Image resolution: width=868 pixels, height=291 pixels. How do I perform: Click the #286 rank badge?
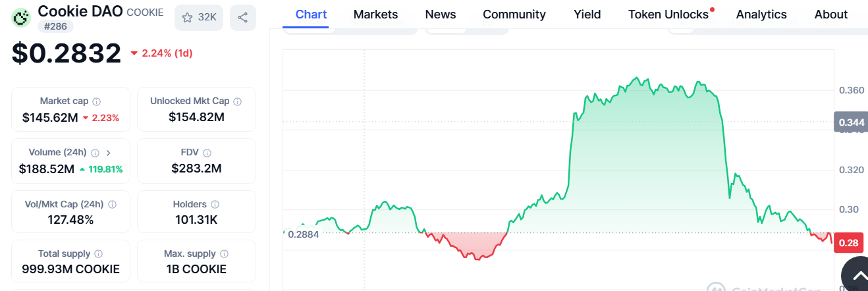[55, 26]
